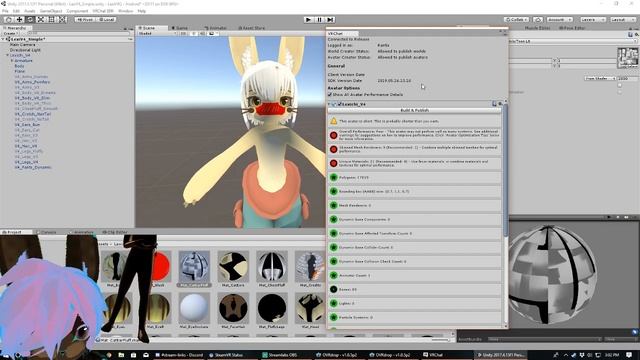Open Discord from the taskbar
The width and height of the screenshot is (640, 360).
(179, 355)
